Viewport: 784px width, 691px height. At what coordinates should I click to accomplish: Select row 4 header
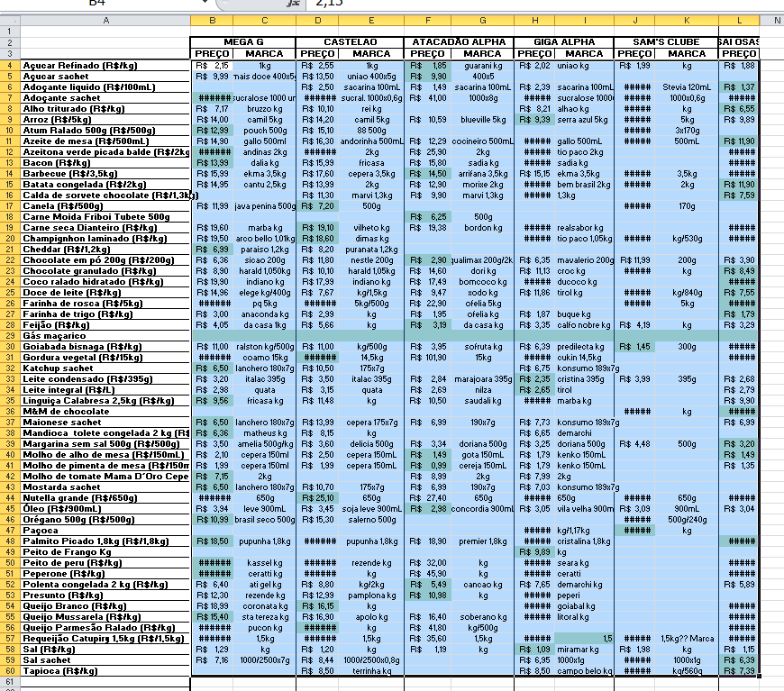pos(10,66)
